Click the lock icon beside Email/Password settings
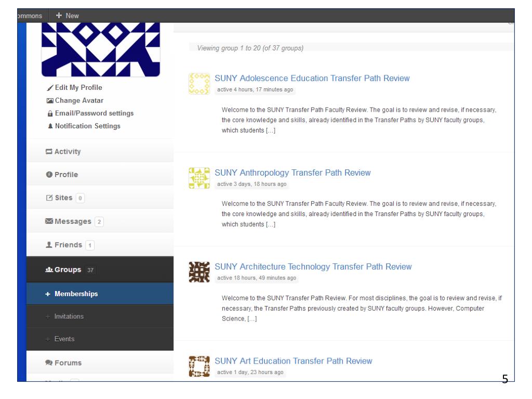The width and height of the screenshot is (532, 399). [x=50, y=113]
